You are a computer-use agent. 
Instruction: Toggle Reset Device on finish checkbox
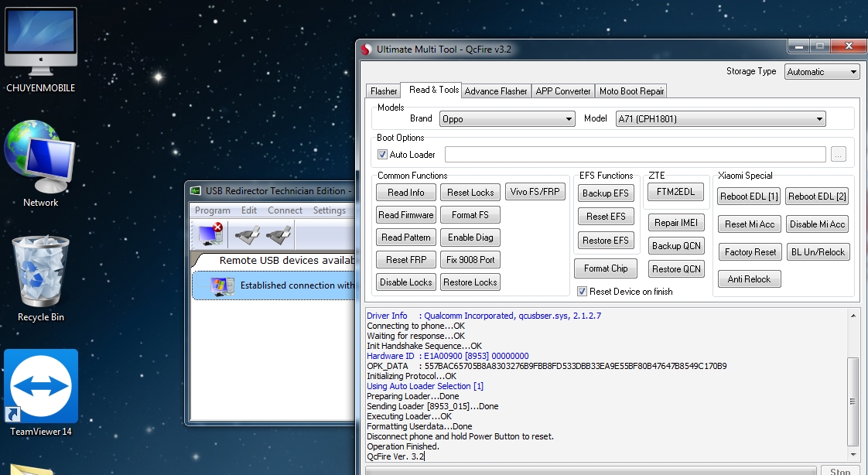pos(582,291)
